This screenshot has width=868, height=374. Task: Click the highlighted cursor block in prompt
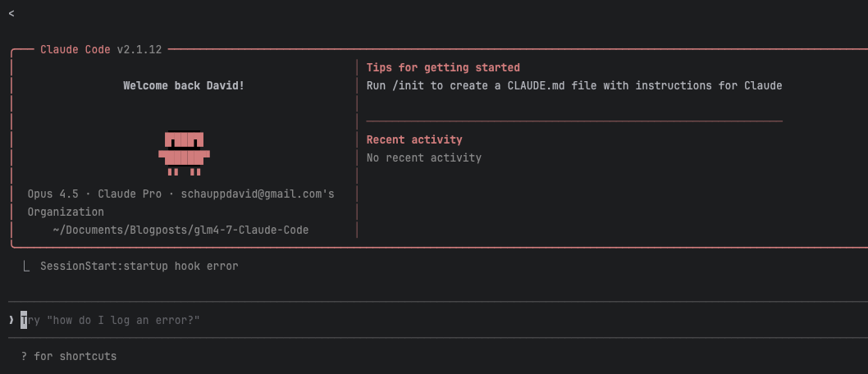point(24,319)
